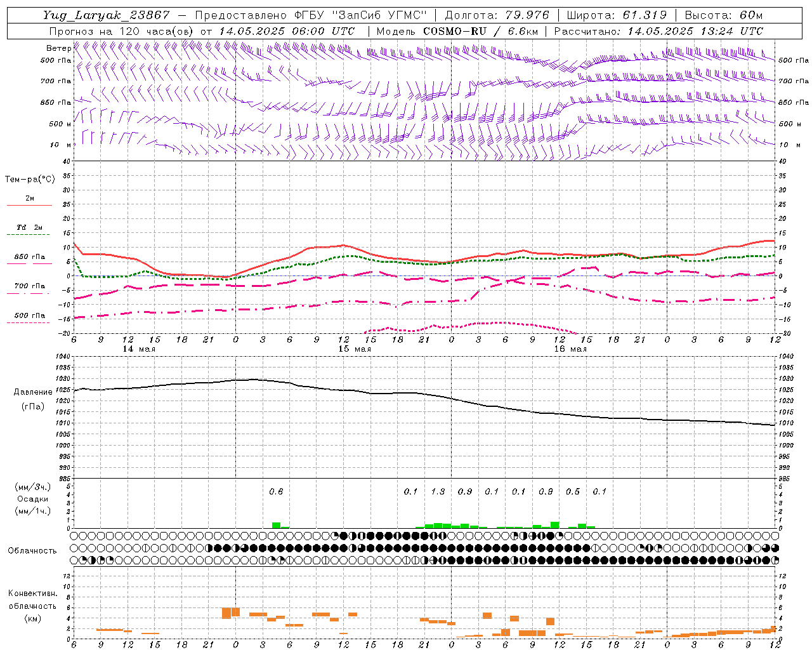The image size is (812, 650).
Task: Click the 1040 pressure axis value on left
Action: coord(62,357)
